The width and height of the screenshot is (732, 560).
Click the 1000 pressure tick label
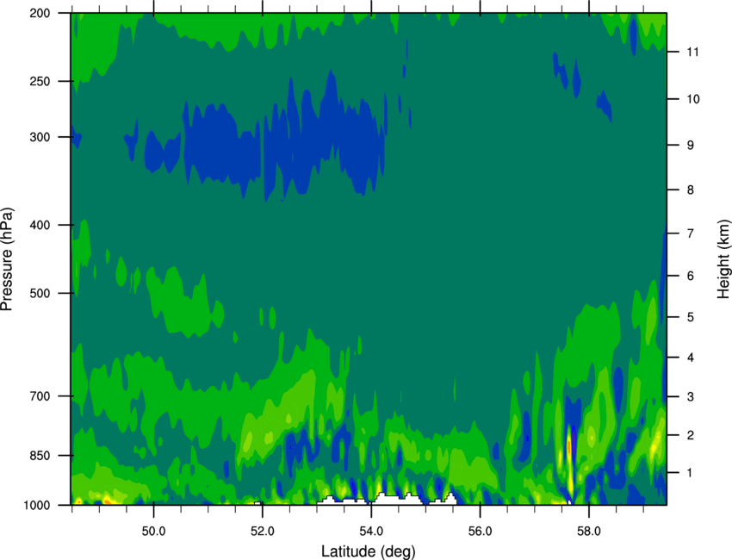36,505
